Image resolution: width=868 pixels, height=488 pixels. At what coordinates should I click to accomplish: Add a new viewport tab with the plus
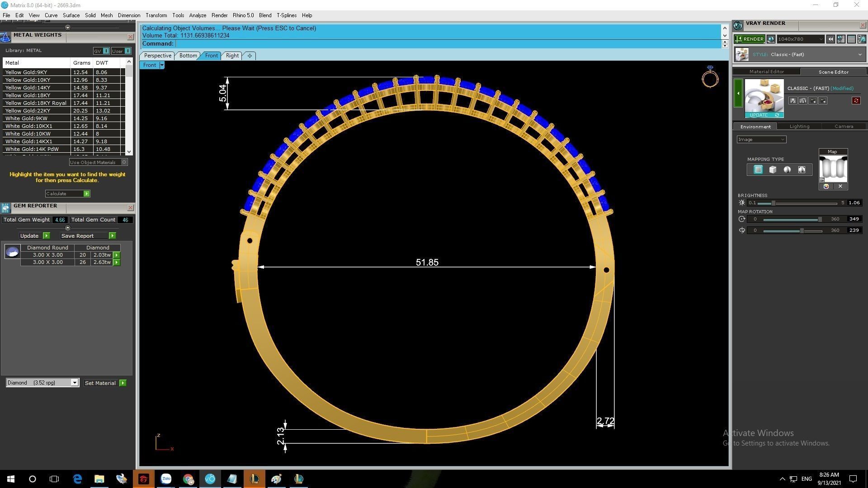[x=250, y=56]
